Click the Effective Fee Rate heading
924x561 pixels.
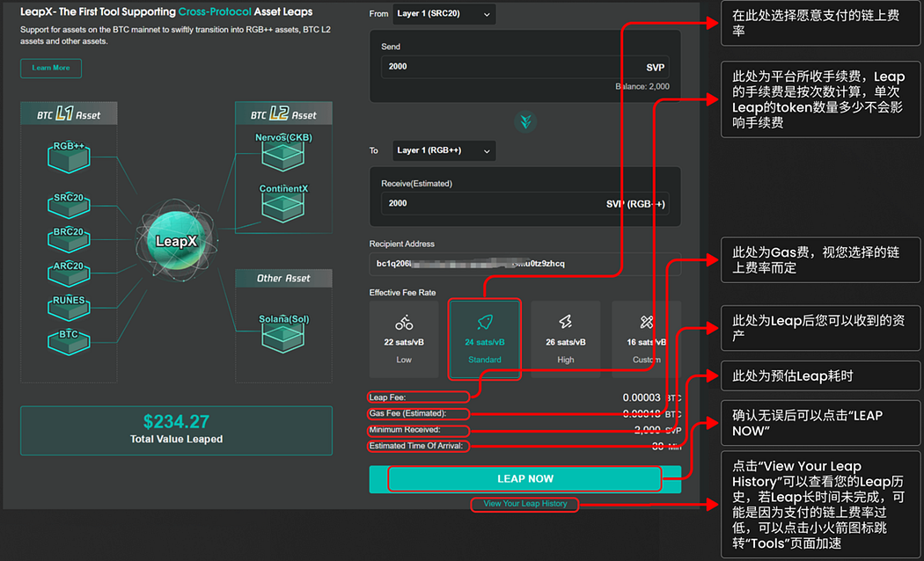(402, 293)
